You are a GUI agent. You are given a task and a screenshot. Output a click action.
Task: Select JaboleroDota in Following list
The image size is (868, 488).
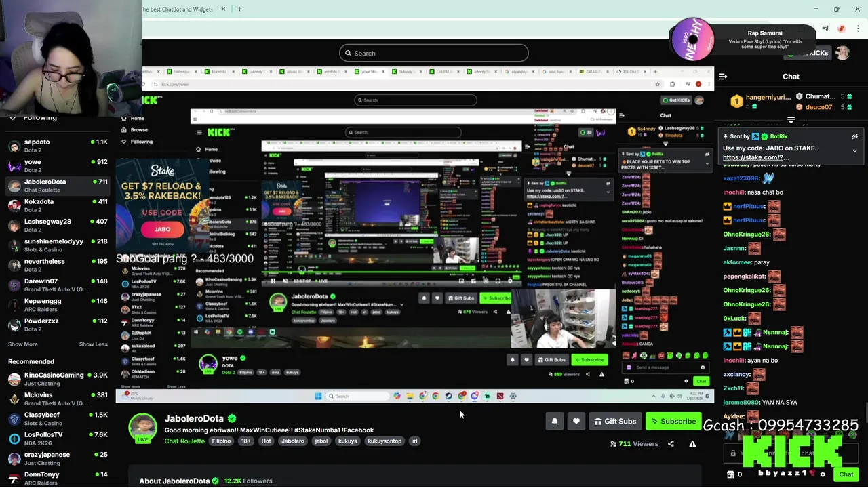[58, 185]
